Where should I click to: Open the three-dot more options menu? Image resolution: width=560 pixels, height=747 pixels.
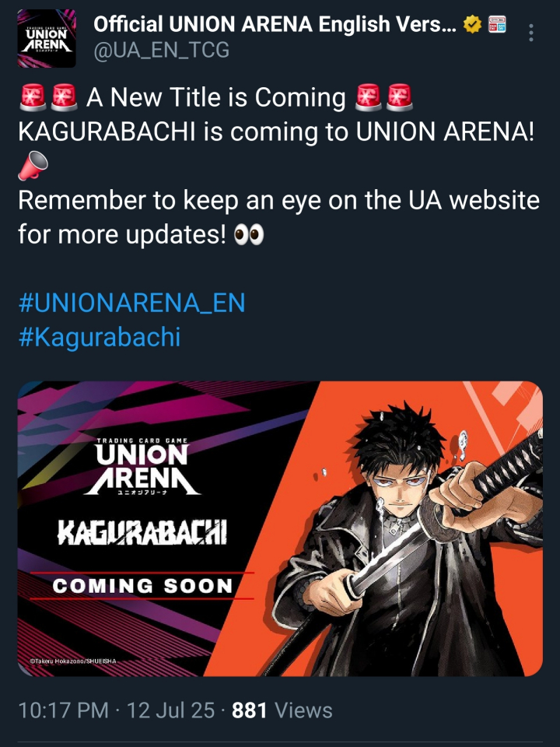531,33
